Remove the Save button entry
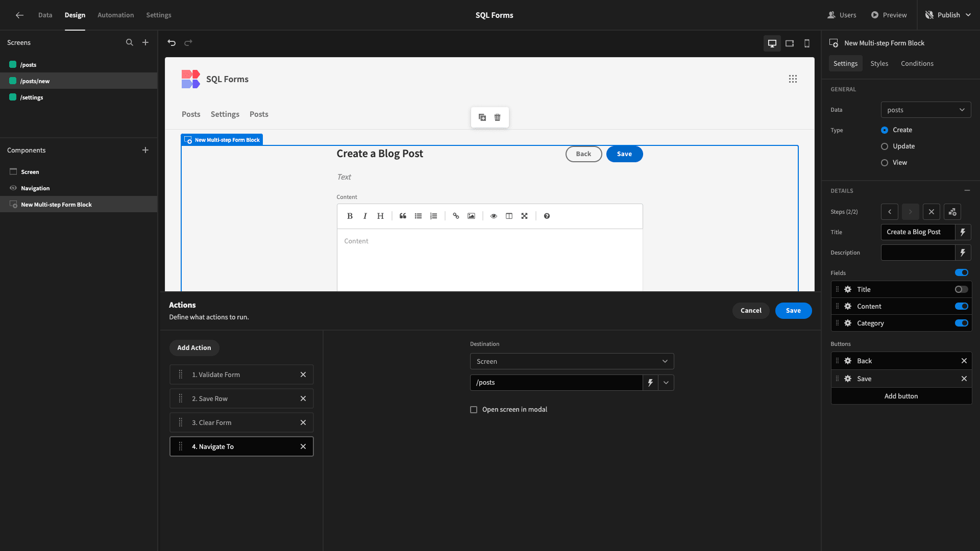 964,379
